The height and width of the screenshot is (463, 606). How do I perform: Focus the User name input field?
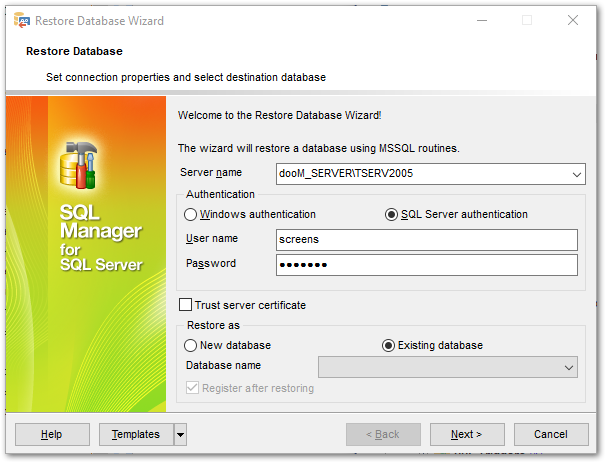[x=427, y=240]
